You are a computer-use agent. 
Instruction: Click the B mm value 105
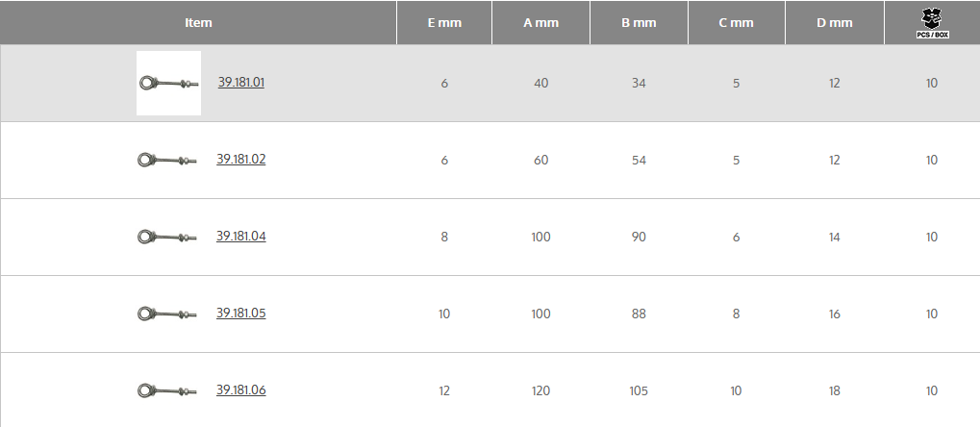coord(639,390)
